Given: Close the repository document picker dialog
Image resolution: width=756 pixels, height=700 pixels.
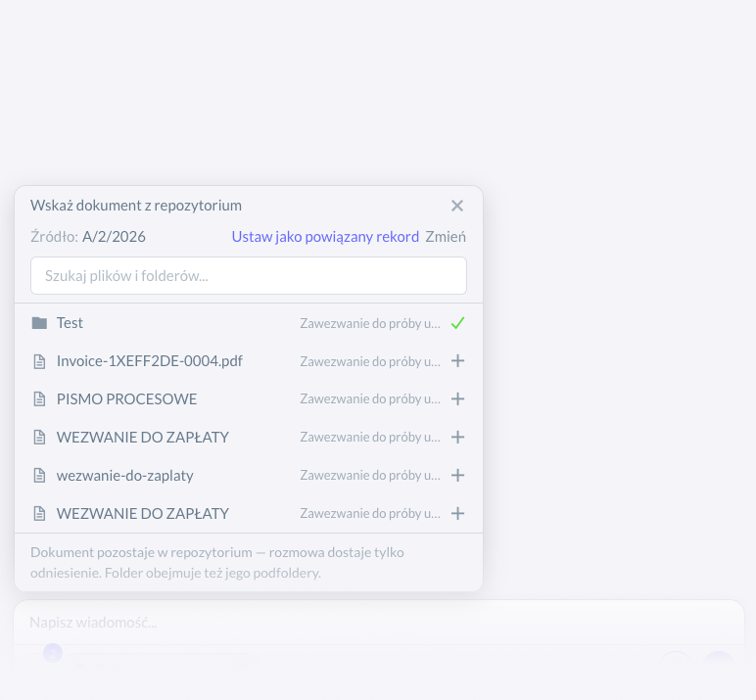Looking at the screenshot, I should (x=457, y=206).
